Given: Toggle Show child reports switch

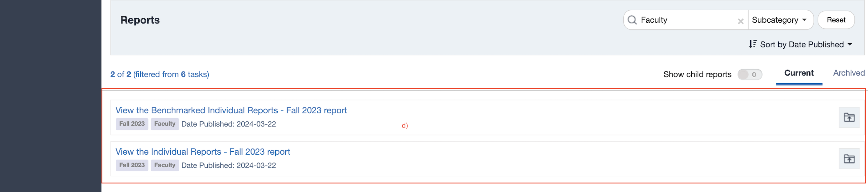Looking at the screenshot, I should (749, 74).
